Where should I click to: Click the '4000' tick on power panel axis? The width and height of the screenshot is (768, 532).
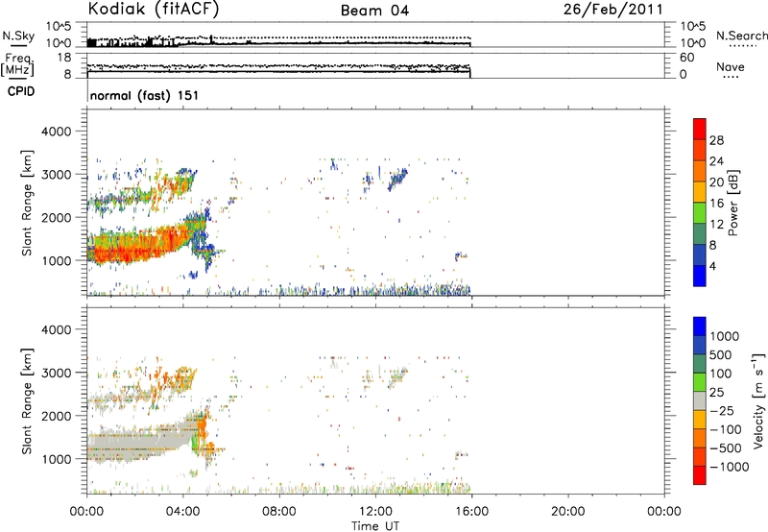(x=56, y=132)
